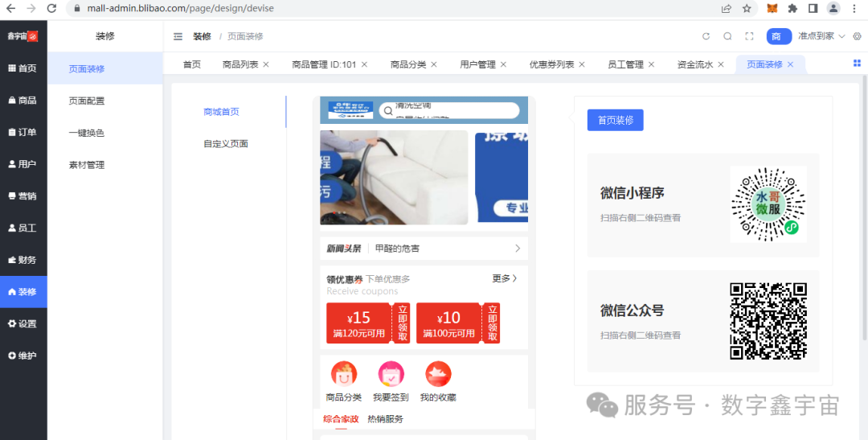Image resolution: width=868 pixels, height=440 pixels.
Task: Open the 订单 sidebar menu
Action: click(x=23, y=132)
